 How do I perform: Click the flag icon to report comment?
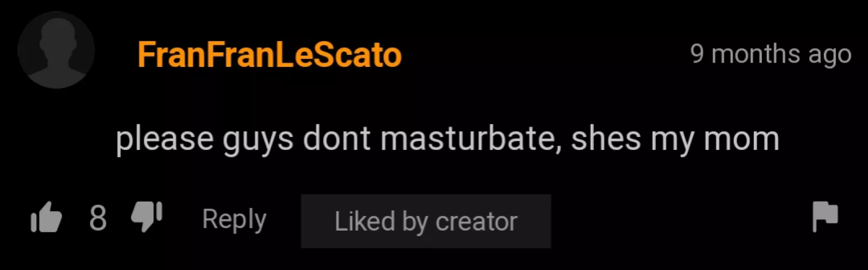coord(824,216)
